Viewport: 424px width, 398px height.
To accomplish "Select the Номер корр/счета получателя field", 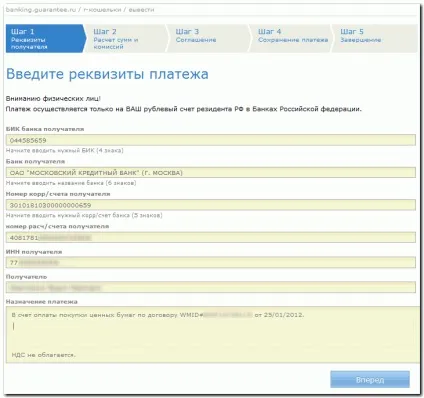I will 211,205.
